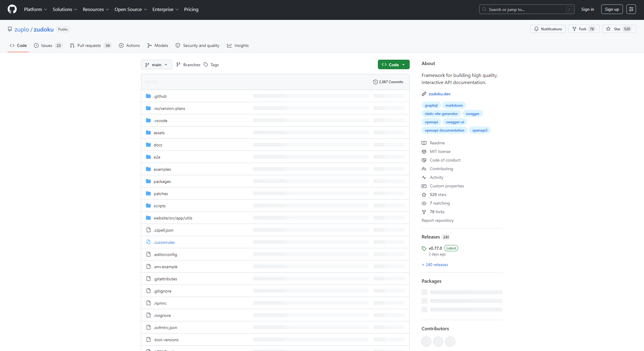644x351 pixels.
Task: Open the Actions tab
Action: pyautogui.click(x=129, y=45)
